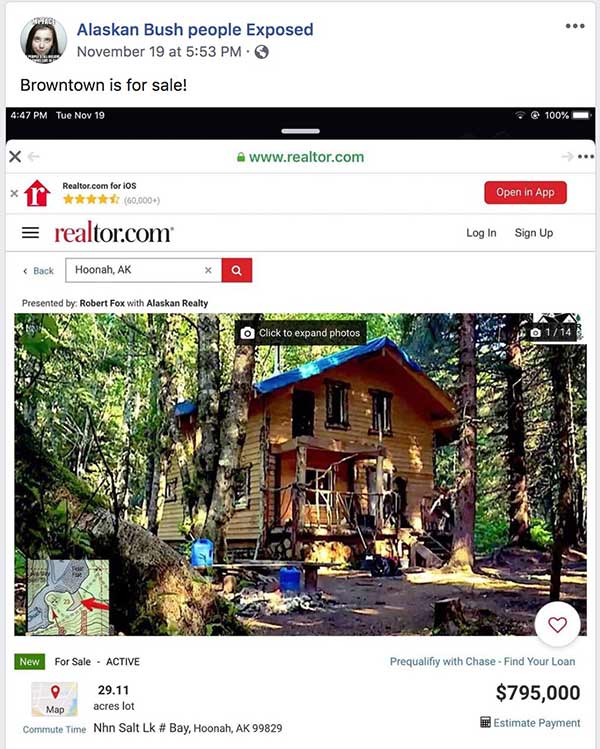Go Back to search results
600x749 pixels.
(39, 271)
